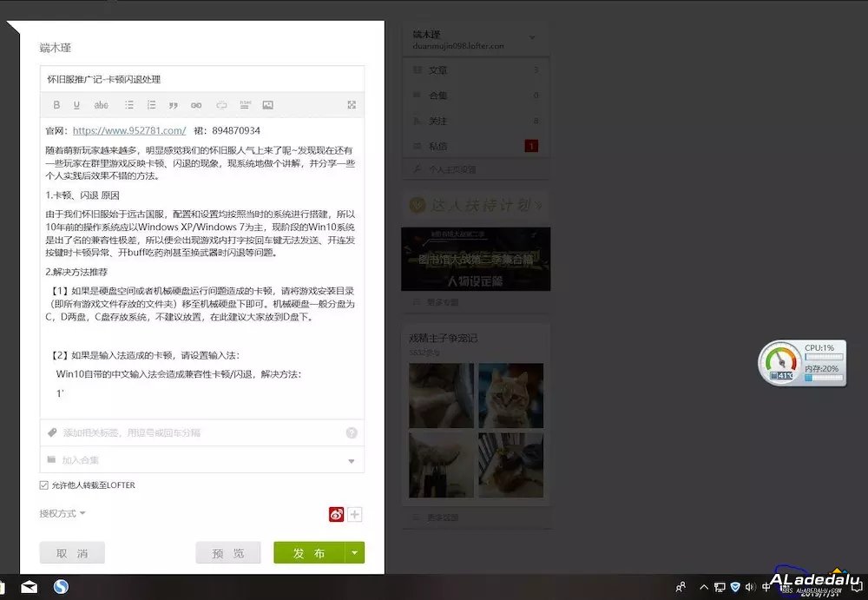Apply strikethrough formatting
This screenshot has height=600, width=868.
102,104
